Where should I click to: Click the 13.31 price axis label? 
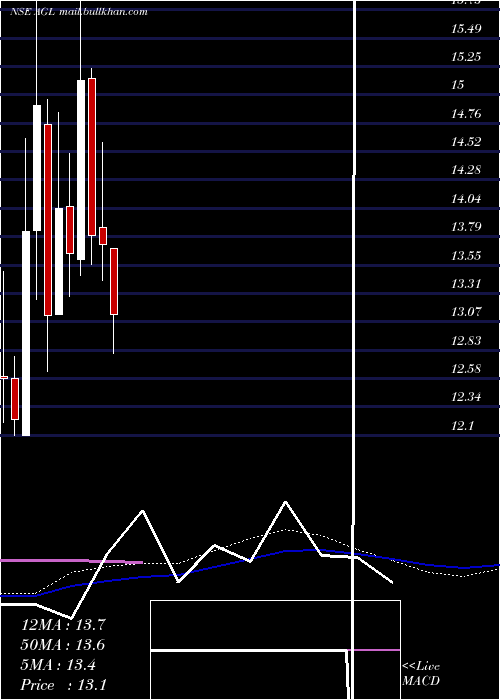pos(466,284)
